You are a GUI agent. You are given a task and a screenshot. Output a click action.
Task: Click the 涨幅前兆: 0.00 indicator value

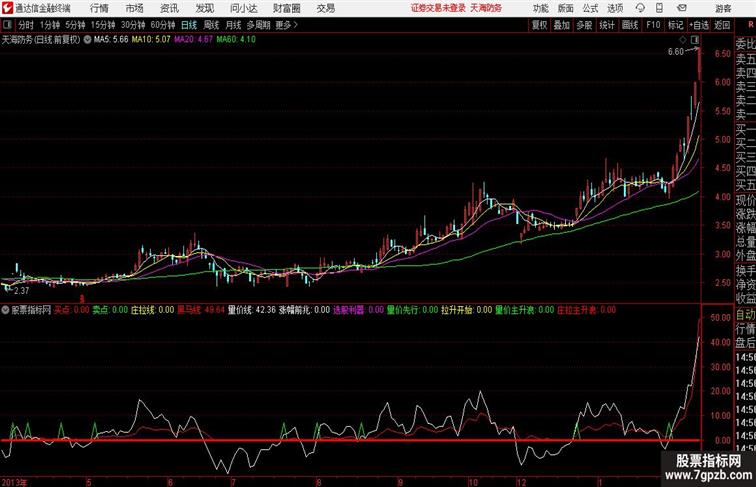(304, 310)
